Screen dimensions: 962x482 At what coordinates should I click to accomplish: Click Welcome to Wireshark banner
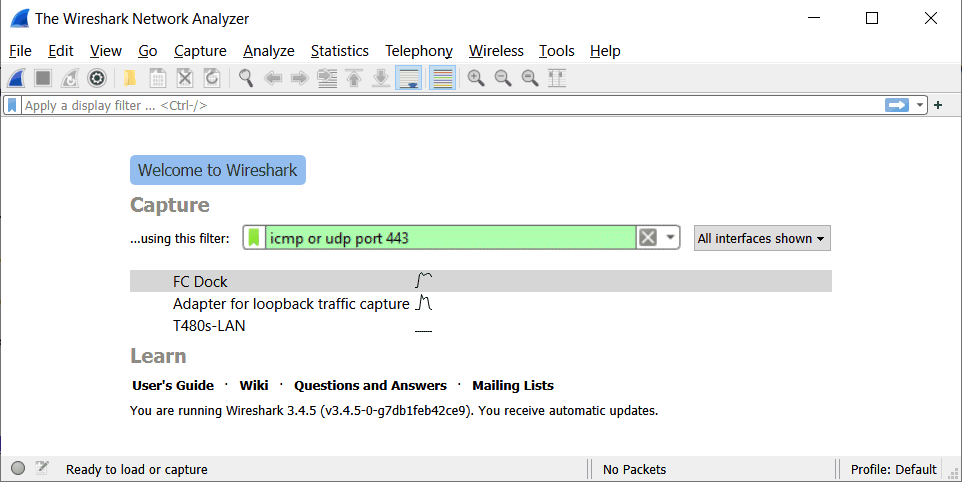click(x=218, y=170)
